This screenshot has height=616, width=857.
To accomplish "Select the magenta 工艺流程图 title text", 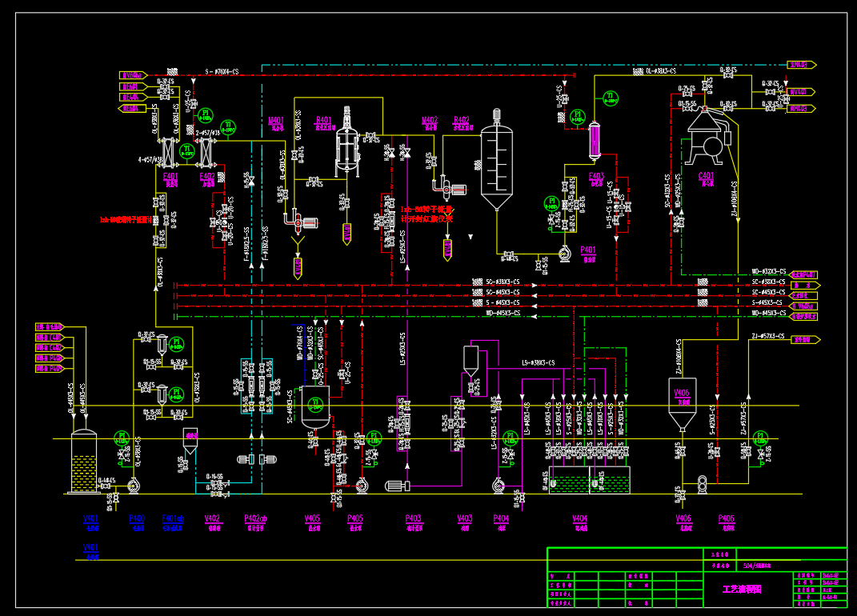I will point(742,590).
